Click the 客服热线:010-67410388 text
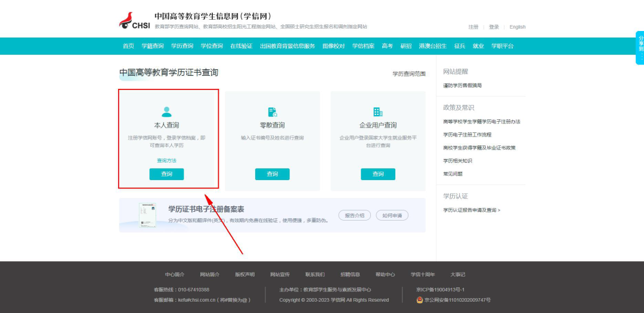This screenshot has height=313, width=644. [x=181, y=290]
